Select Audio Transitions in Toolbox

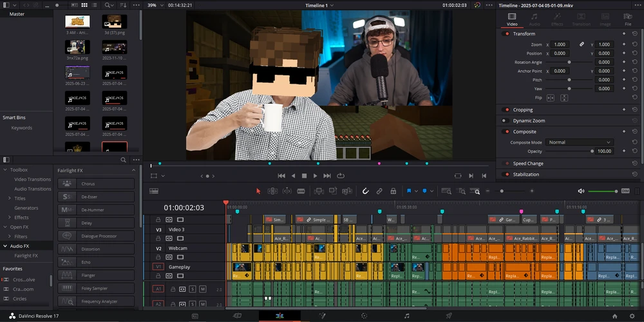tap(32, 189)
